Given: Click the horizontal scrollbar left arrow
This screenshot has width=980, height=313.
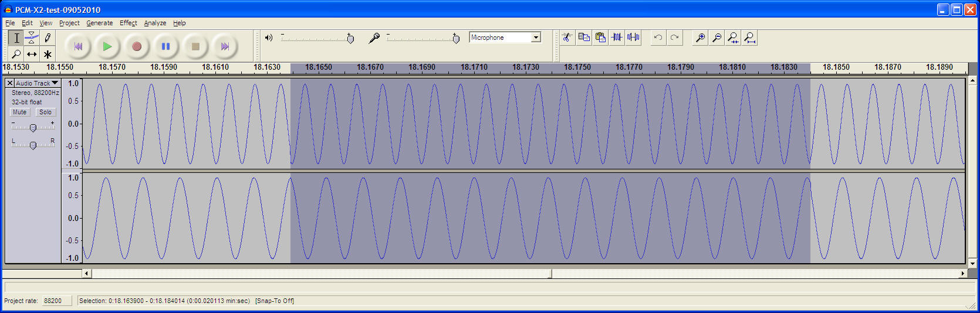Looking at the screenshot, I should point(87,274).
